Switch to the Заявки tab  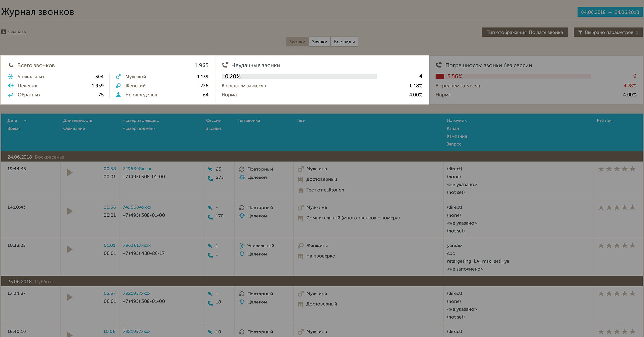(319, 42)
